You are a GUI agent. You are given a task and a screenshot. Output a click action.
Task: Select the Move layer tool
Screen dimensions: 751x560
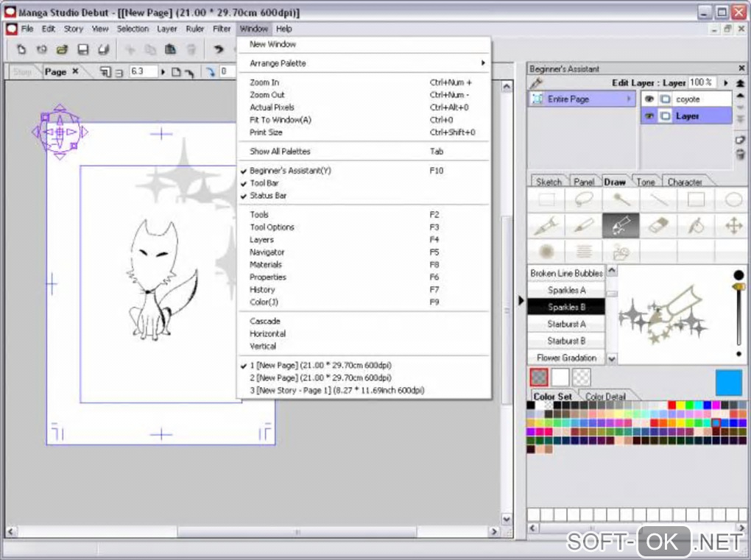733,225
